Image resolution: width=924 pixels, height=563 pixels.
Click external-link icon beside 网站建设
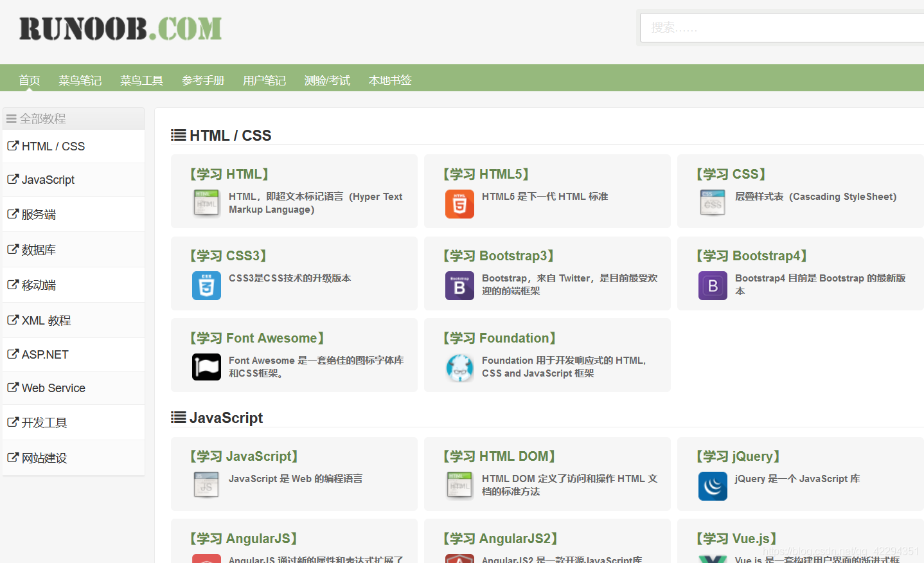pyautogui.click(x=13, y=458)
